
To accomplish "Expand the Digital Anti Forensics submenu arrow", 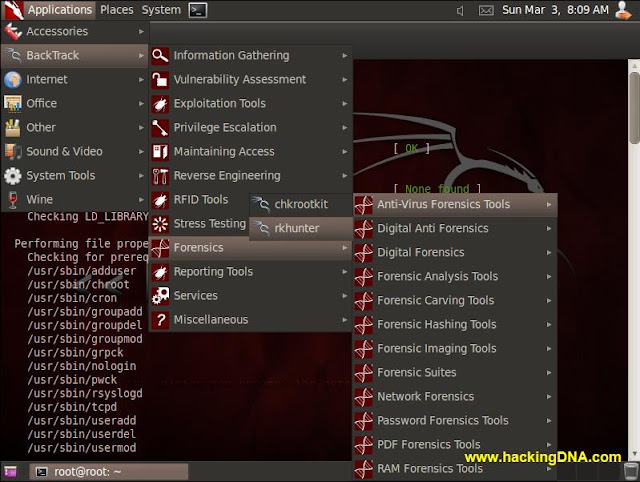I will coord(549,229).
